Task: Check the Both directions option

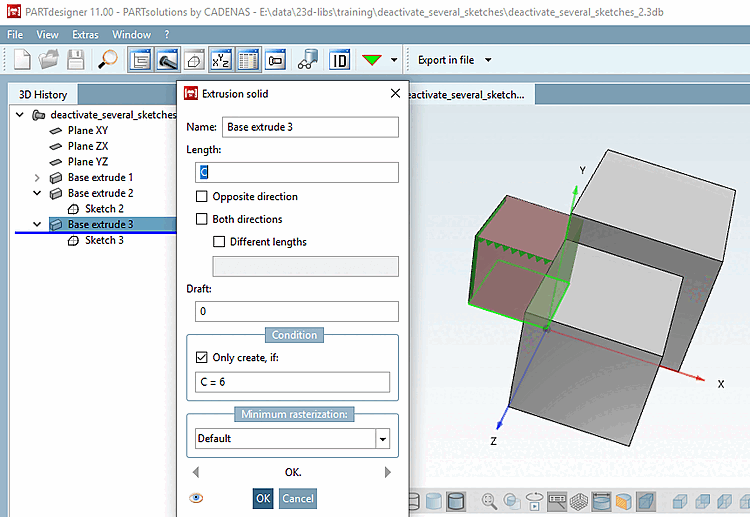Action: (203, 219)
